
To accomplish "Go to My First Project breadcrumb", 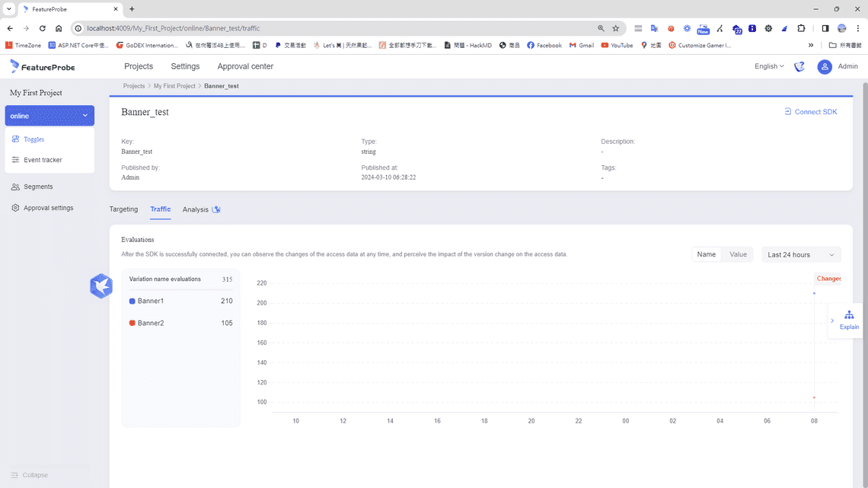I will (x=174, y=86).
